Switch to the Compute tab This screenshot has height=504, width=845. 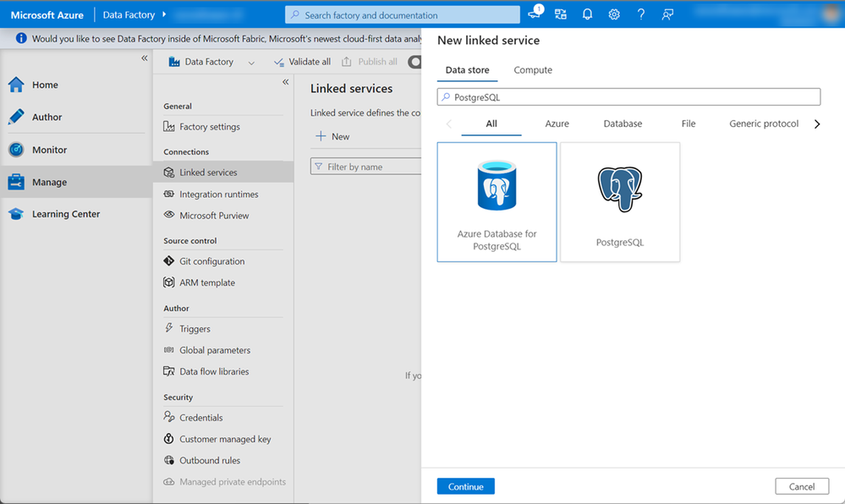tap(533, 70)
